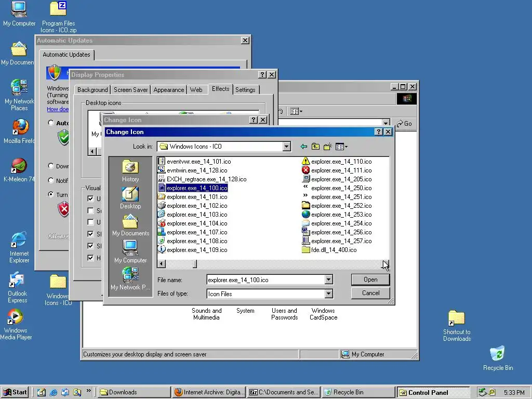532x399 pixels.
Task: Select explorer.exe_14_102.ico file
Action: 193,206
